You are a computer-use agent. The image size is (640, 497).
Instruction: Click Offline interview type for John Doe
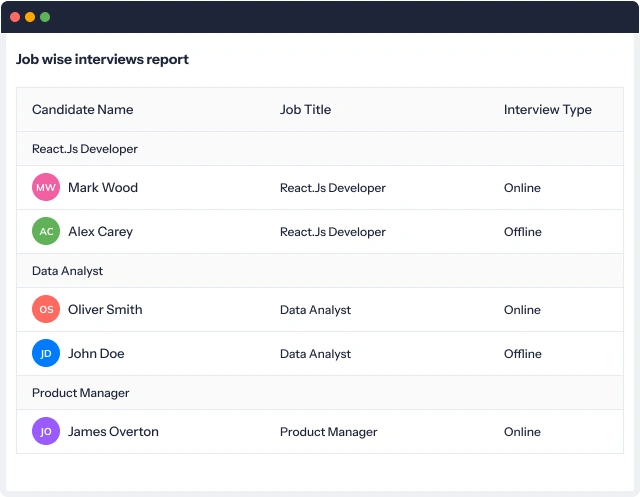[x=522, y=354]
